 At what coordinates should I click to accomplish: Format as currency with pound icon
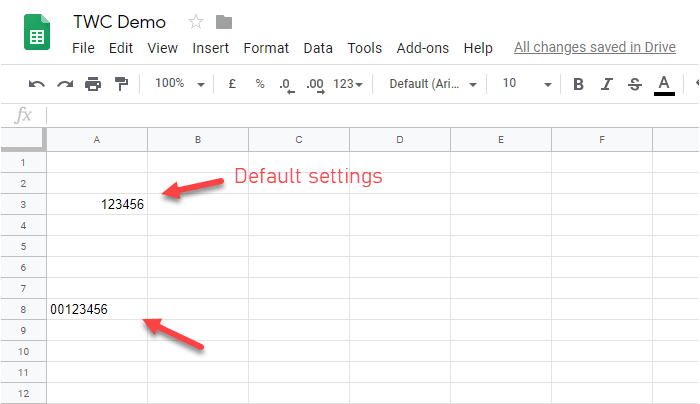[x=232, y=83]
